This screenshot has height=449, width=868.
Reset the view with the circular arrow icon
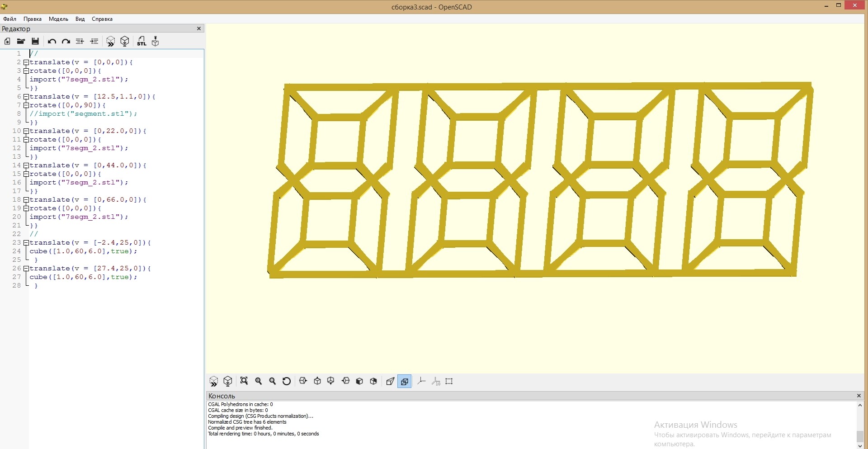pyautogui.click(x=286, y=381)
